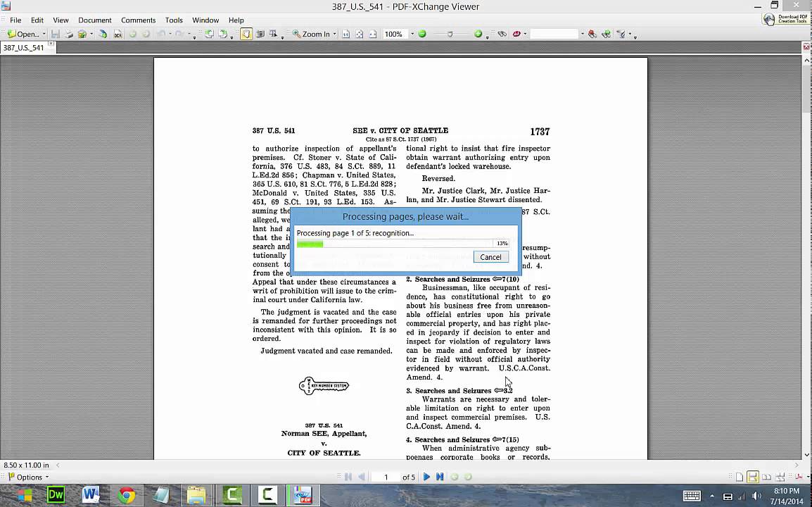
Task: Click the green zoom in plus button
Action: 478,34
